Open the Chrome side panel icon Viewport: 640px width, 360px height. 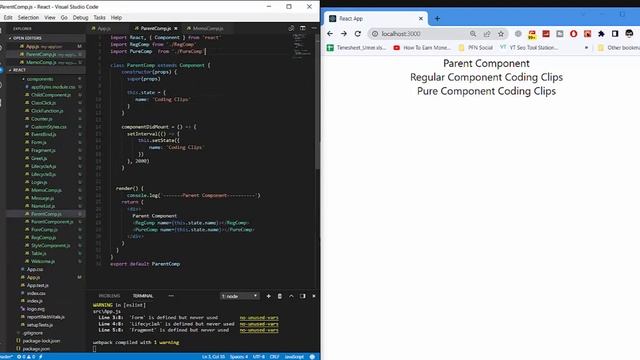click(x=615, y=34)
